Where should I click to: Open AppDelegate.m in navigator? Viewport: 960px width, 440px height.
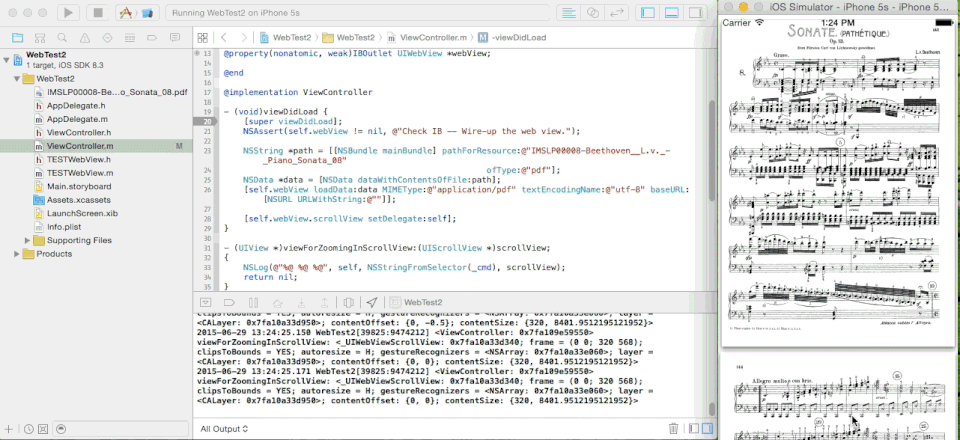point(70,119)
